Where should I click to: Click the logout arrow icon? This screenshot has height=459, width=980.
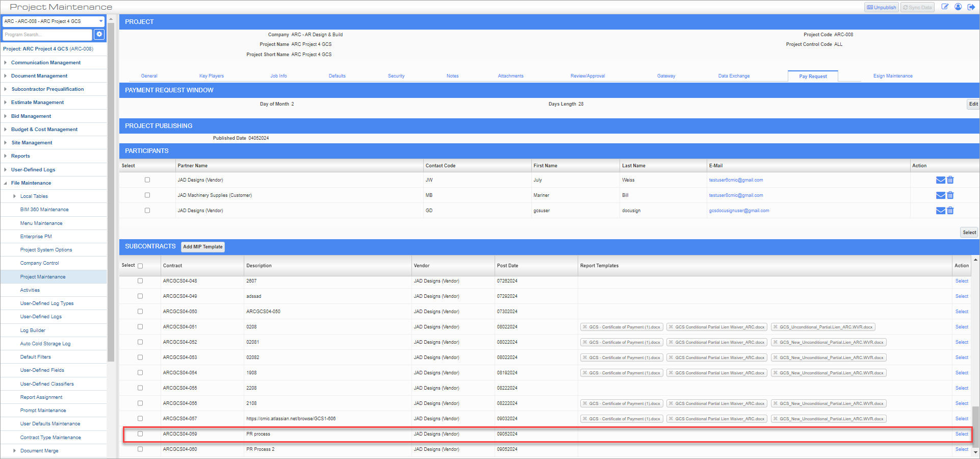click(x=971, y=7)
